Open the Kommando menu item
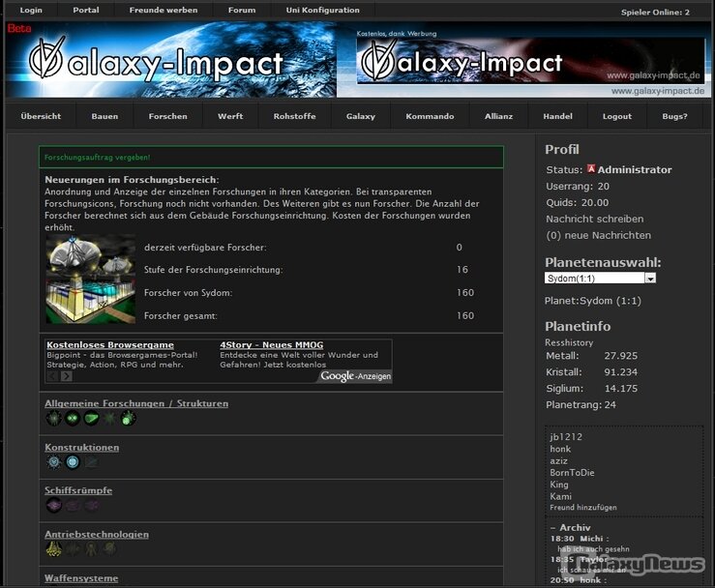The height and width of the screenshot is (588, 715). pos(430,116)
